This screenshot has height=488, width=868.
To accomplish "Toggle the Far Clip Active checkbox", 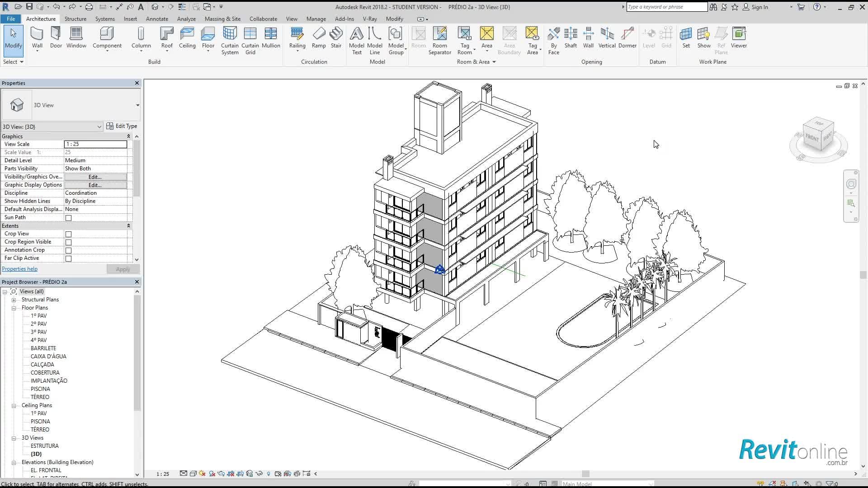I will point(68,258).
